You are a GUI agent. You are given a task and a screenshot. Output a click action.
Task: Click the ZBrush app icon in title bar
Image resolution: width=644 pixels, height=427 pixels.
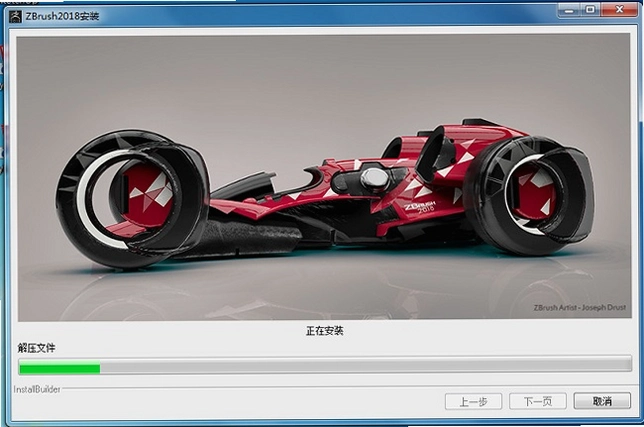(15, 16)
